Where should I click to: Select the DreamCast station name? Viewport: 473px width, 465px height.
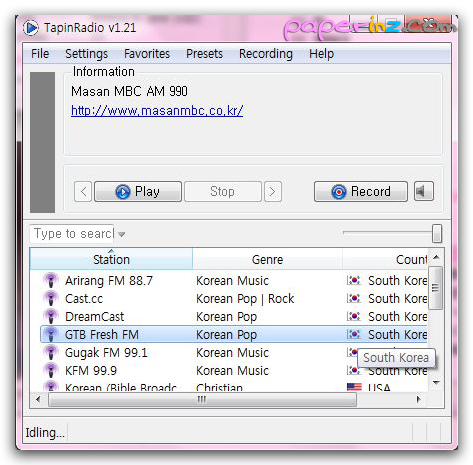94,316
